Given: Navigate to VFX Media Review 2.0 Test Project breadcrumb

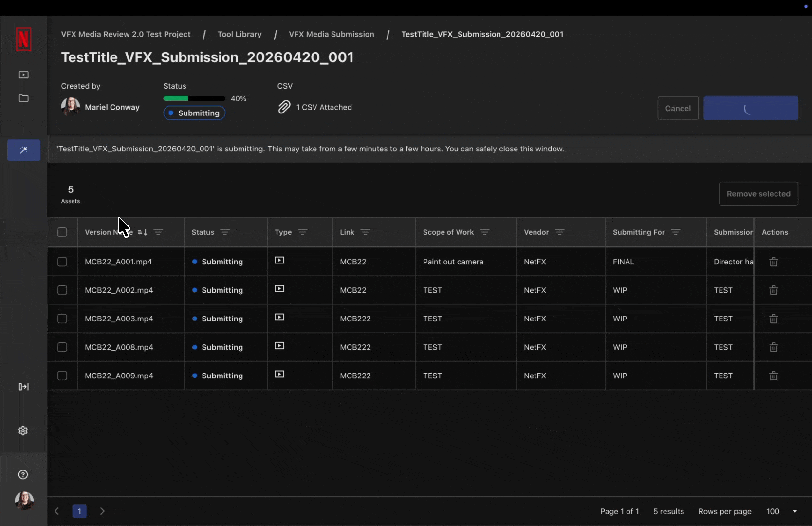Looking at the screenshot, I should click(126, 34).
